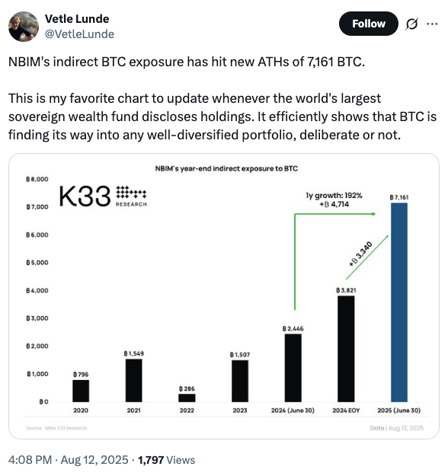Viewport: 448px width, 476px height.
Task: Click the 2020 bar labeled 796
Action: [81, 391]
